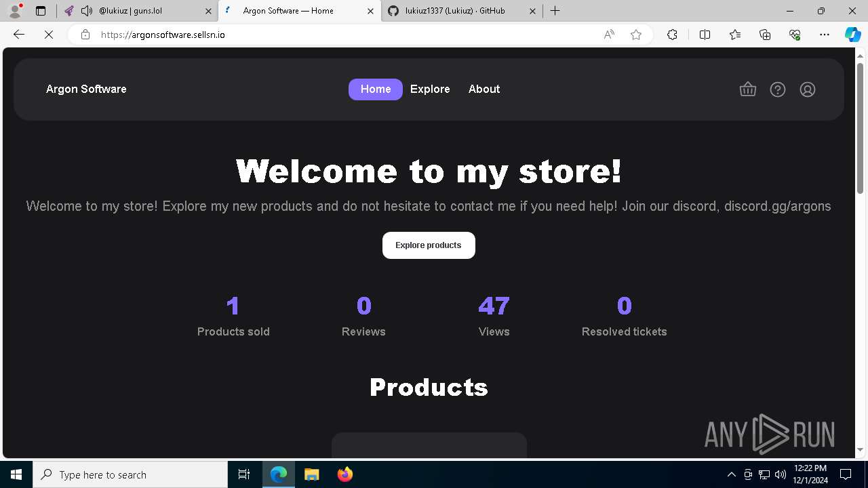Open volume control in system tray
The image size is (868, 488).
781,474
